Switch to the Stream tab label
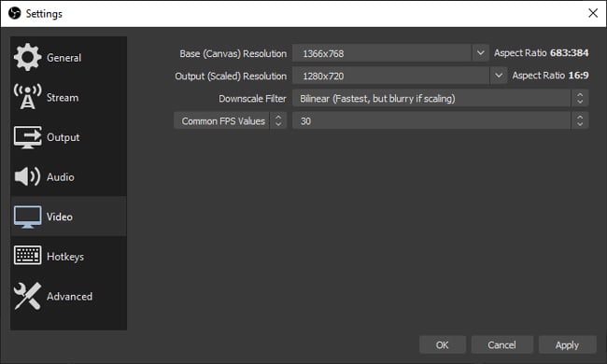The width and height of the screenshot is (607, 364). [x=63, y=97]
